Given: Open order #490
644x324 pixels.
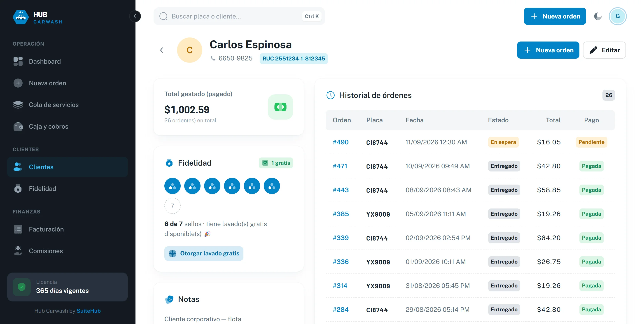Looking at the screenshot, I should [341, 142].
